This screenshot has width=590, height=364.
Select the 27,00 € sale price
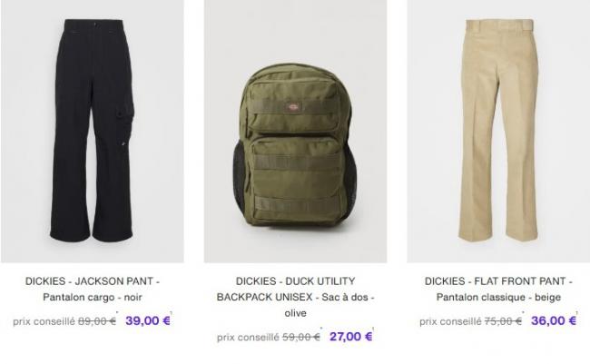point(350,337)
